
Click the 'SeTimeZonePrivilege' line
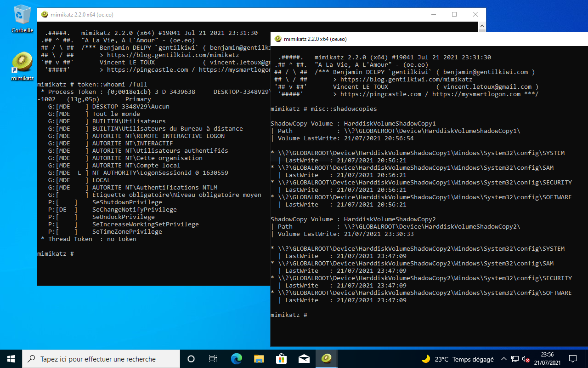click(x=105, y=232)
